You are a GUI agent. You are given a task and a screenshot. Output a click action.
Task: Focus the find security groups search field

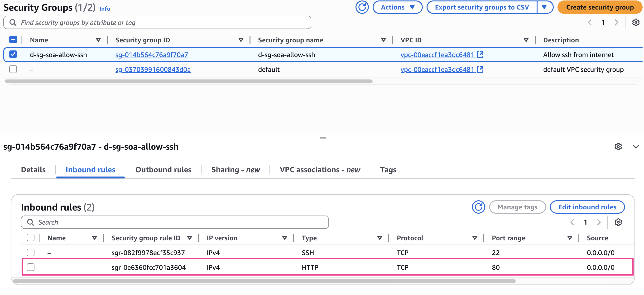[x=160, y=23]
